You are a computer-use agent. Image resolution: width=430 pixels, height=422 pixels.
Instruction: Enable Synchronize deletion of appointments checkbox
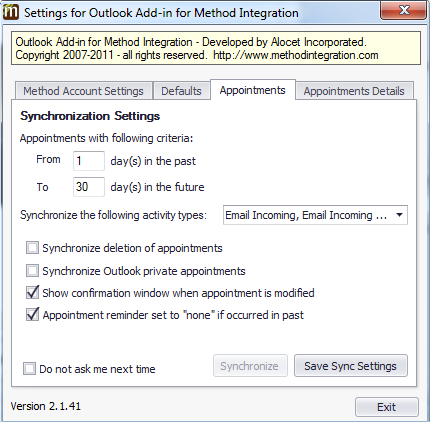[x=32, y=248]
